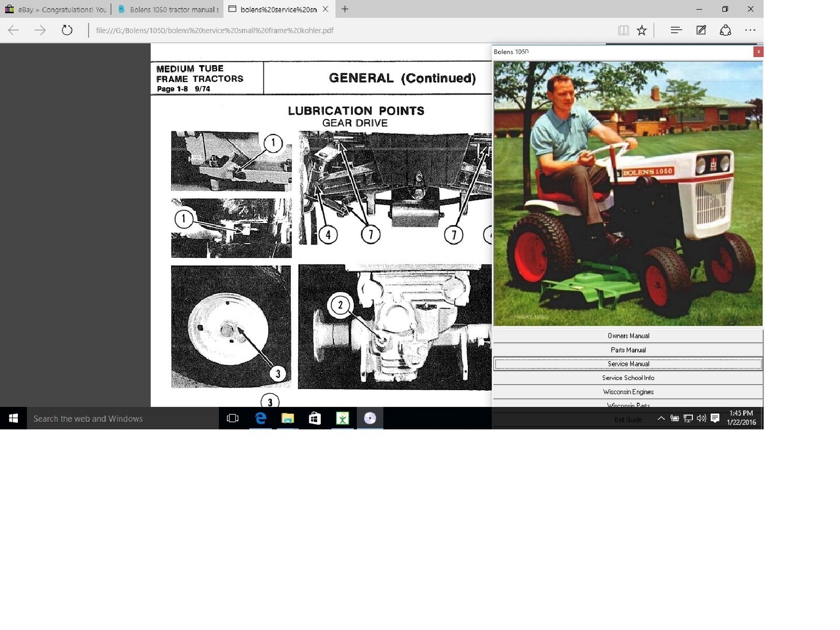Image resolution: width=840 pixels, height=630 pixels.
Task: Open volume speaker tray icon
Action: click(701, 418)
